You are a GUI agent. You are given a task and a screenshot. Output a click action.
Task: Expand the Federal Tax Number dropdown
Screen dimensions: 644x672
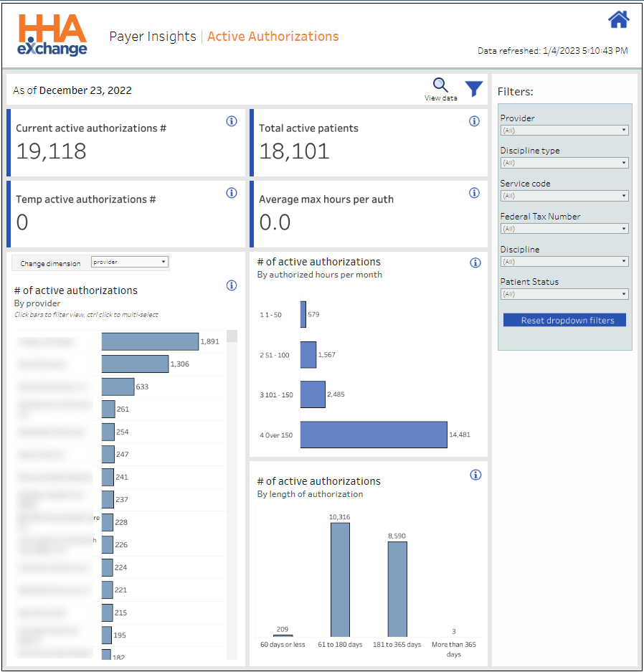click(564, 229)
